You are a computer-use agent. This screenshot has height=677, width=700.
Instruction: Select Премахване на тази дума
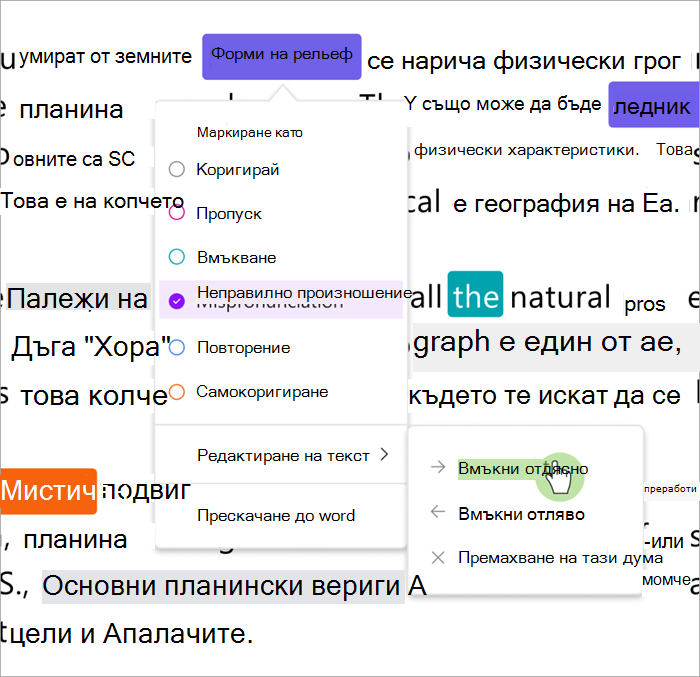click(560, 557)
